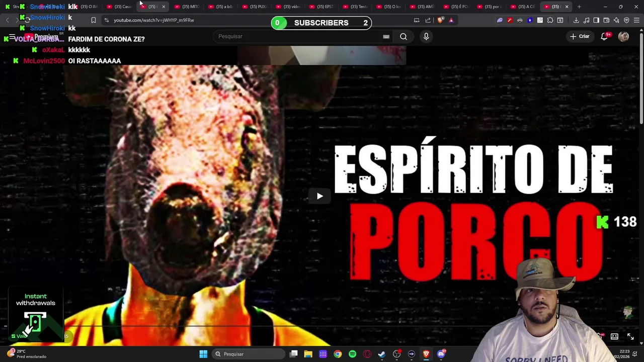Open Opera browser from taskbar
This screenshot has height=362, width=644.
(367, 354)
